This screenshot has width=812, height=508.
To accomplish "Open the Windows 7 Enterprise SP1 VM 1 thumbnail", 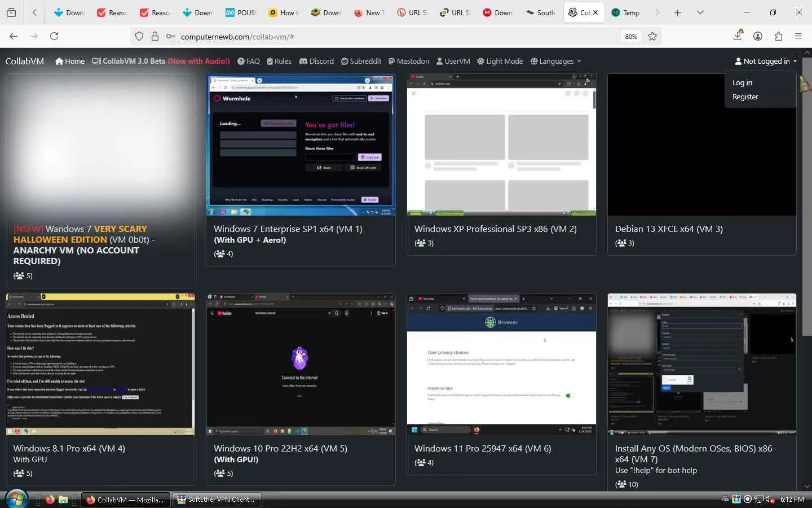I will click(301, 144).
